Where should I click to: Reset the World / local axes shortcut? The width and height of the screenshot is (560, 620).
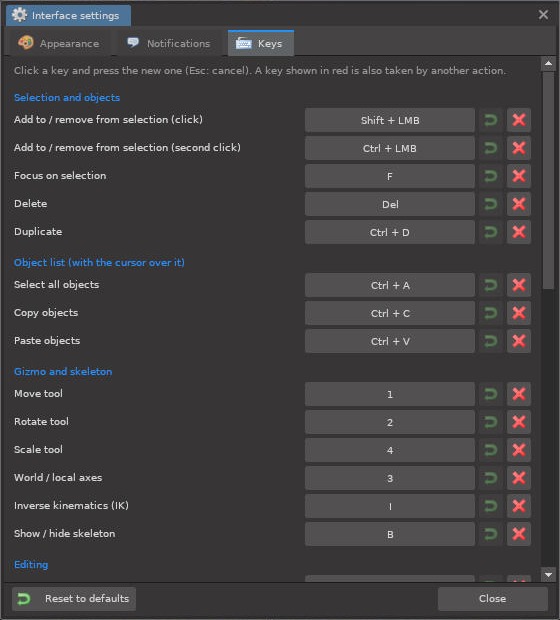pos(491,478)
